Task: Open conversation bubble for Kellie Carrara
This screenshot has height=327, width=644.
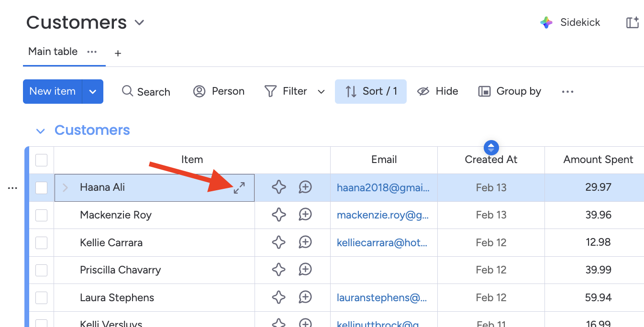Action: tap(305, 242)
